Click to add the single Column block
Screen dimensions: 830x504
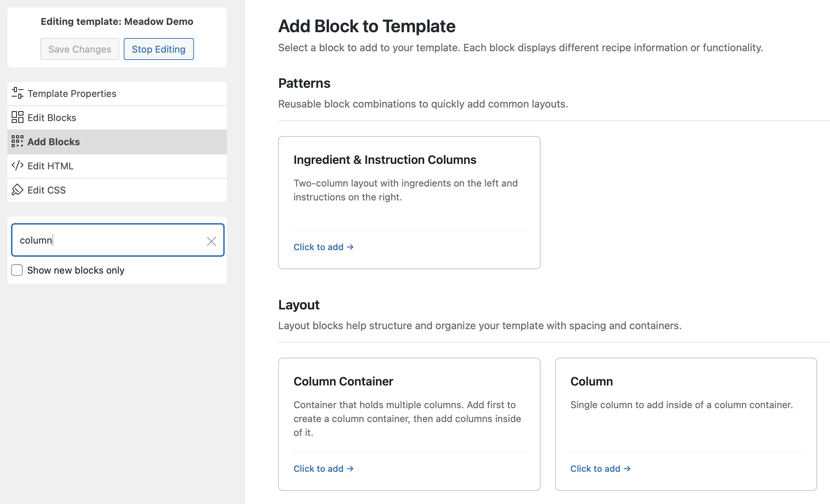click(600, 469)
